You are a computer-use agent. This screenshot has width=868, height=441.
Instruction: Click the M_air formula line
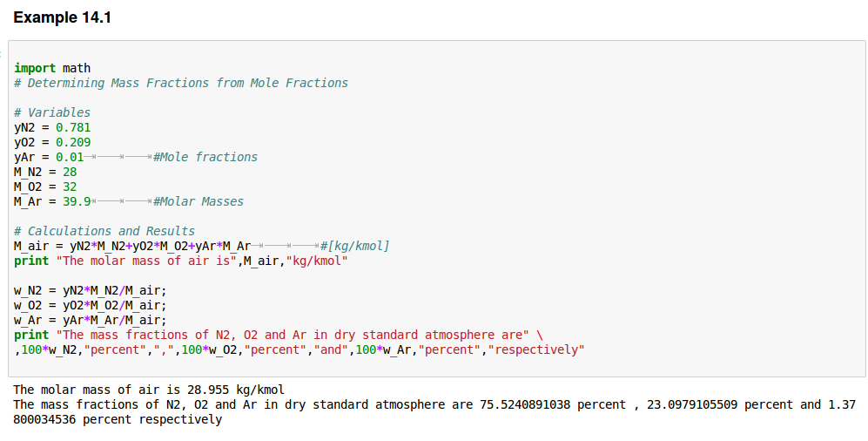[x=132, y=246]
